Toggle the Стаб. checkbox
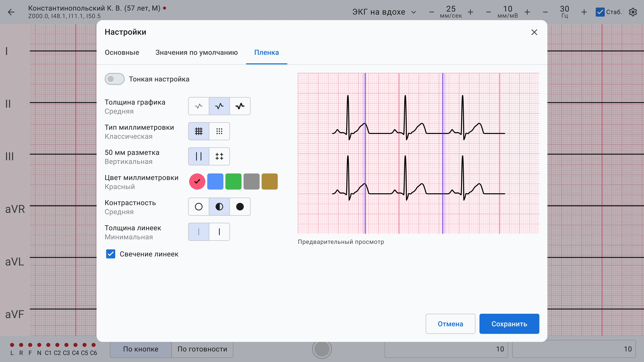The height and width of the screenshot is (362, 644). (600, 12)
